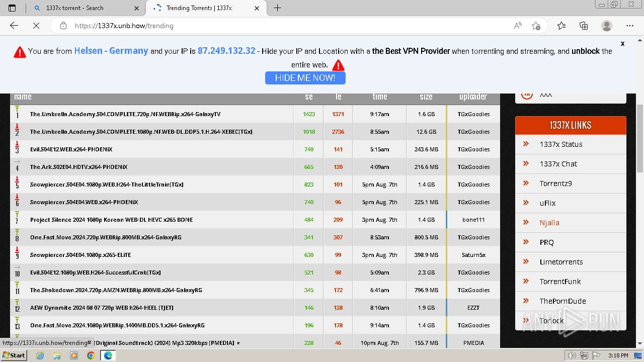
Task: Open Project Silence 2024 Korean torrent
Action: [x=112, y=220]
